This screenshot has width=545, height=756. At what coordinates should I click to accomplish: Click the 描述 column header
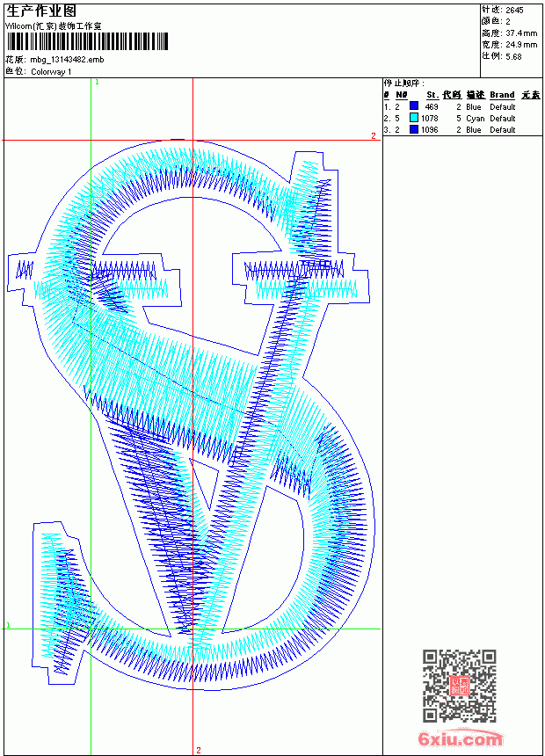(x=475, y=95)
